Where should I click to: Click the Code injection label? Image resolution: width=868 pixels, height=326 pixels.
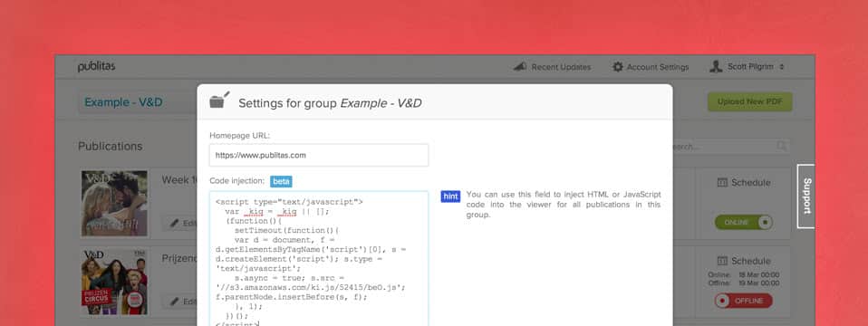pyautogui.click(x=236, y=181)
